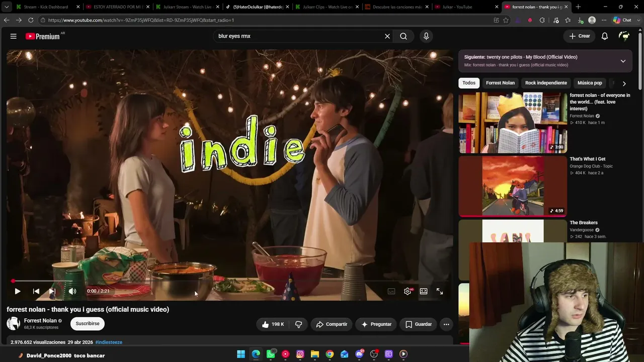This screenshot has height=362, width=644.
Task: Open File Explorer from the taskbar
Action: tap(315, 354)
